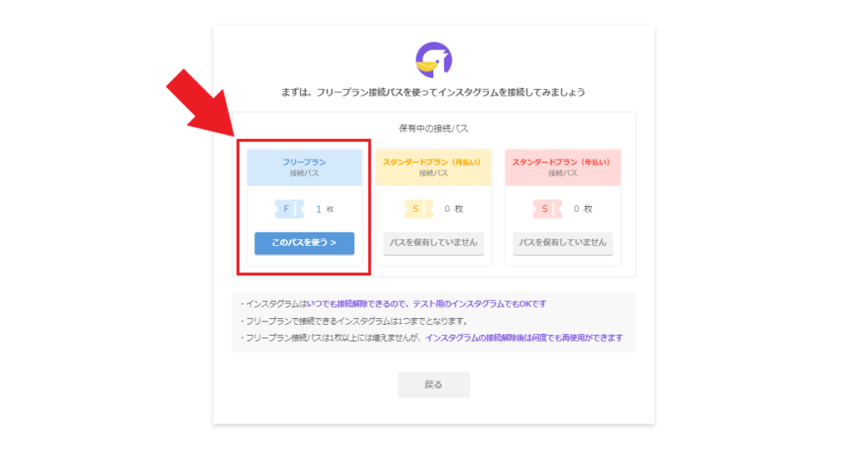Select the スタンダードプラン(年払い) card header
The width and height of the screenshot is (868, 452).
pos(563,167)
